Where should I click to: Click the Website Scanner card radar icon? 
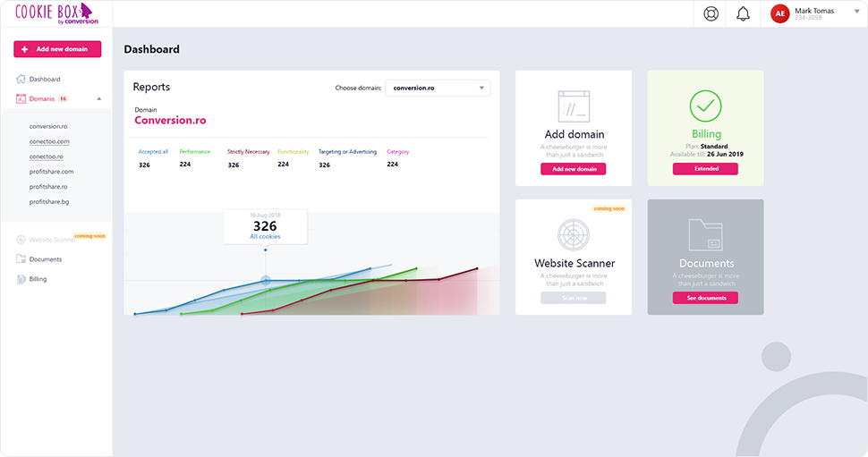click(x=574, y=234)
